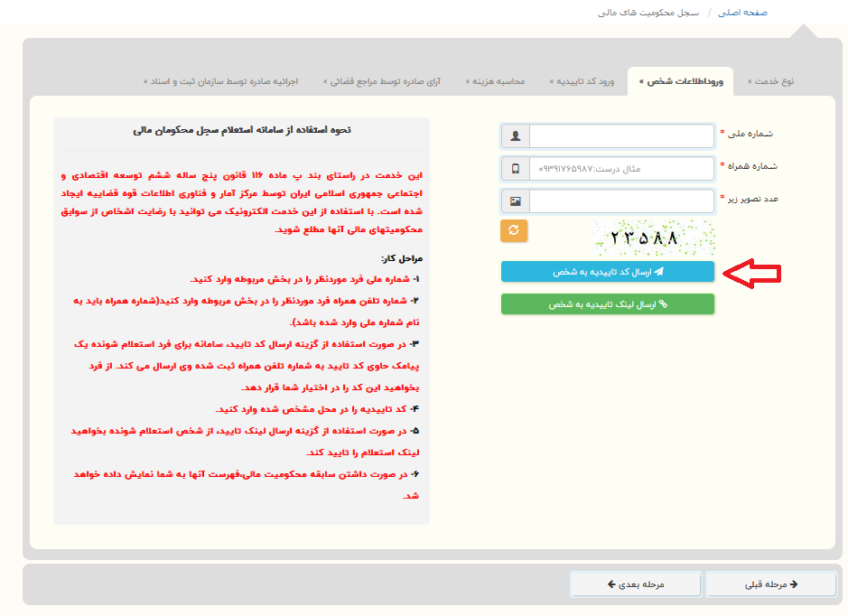Viewport: 848px width, 616px height.
Task: Click the شماره ملی field label
Action: click(x=750, y=134)
